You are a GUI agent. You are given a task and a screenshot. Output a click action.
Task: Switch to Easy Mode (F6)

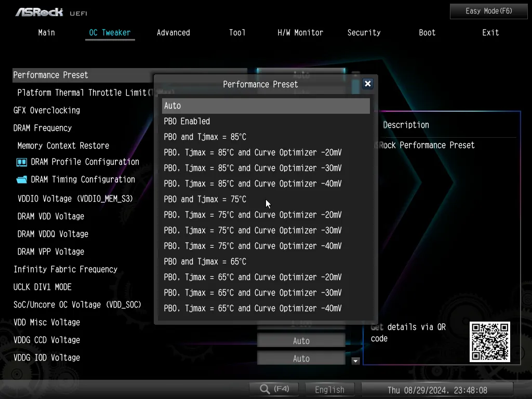tap(488, 11)
